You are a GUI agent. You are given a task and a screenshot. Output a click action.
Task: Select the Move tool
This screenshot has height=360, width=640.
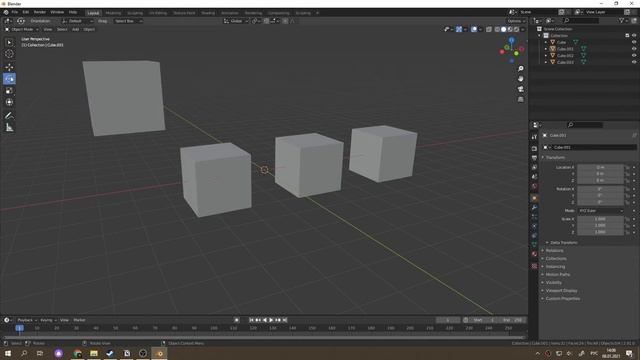(9, 67)
